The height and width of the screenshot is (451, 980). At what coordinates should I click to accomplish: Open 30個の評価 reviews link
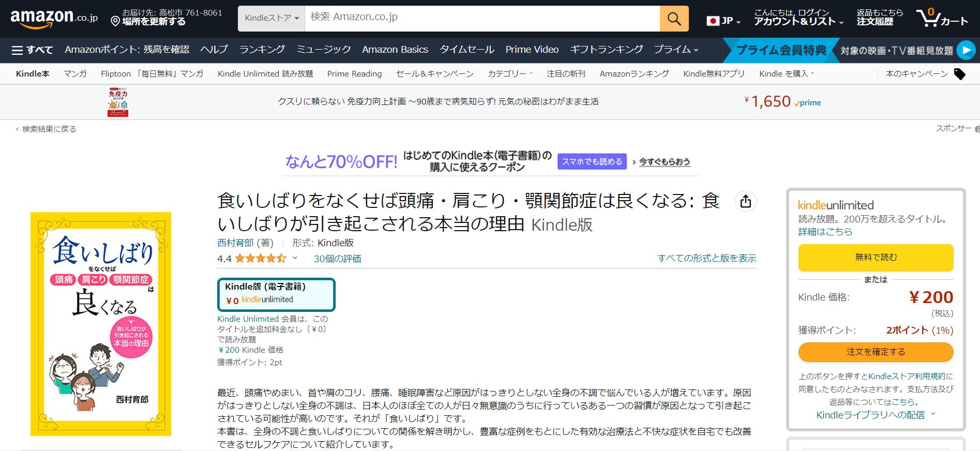[338, 259]
